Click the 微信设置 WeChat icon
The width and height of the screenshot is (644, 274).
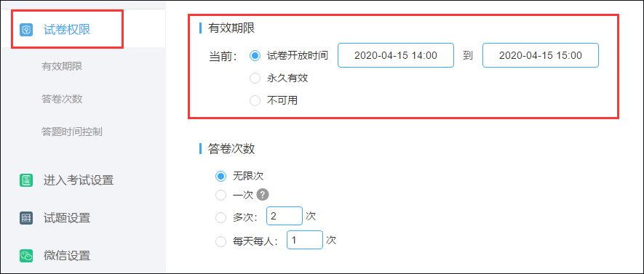pyautogui.click(x=26, y=256)
